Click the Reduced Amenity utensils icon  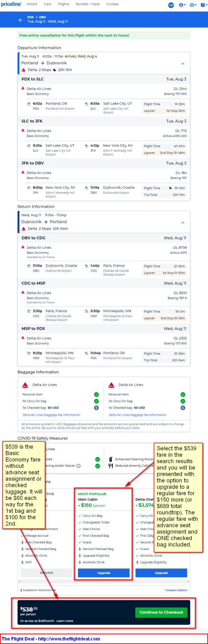111,466
